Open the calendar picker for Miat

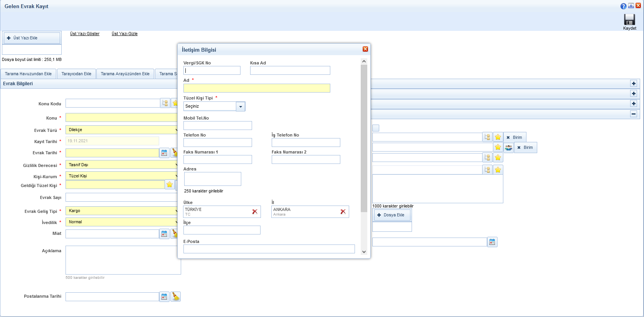pos(165,234)
